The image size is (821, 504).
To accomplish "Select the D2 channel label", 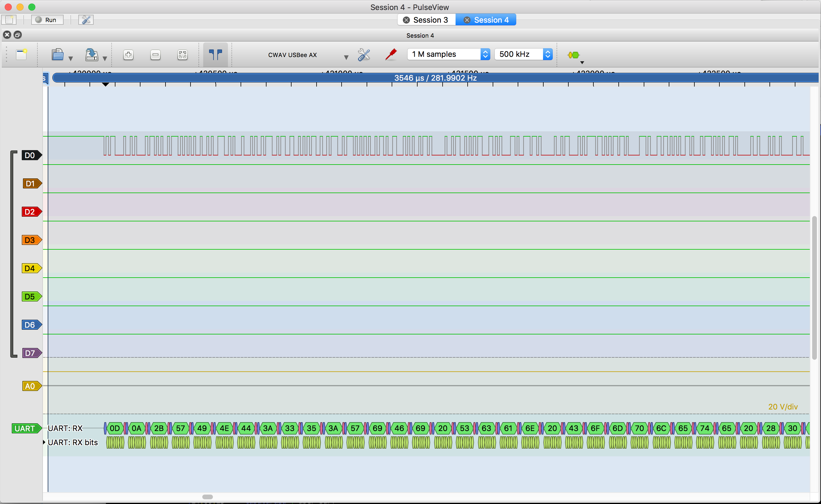I will tap(32, 212).
